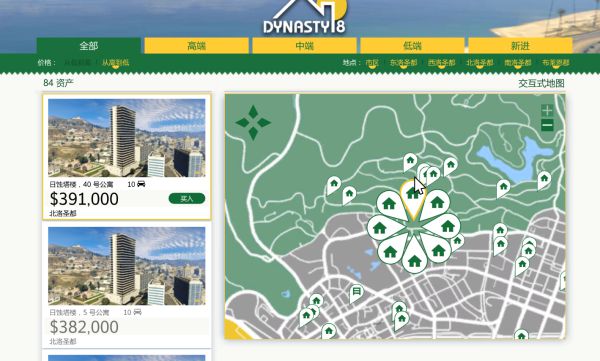This screenshot has width=600, height=361.
Task: Toggle the 北洛圣都 location filter
Action: 480,63
